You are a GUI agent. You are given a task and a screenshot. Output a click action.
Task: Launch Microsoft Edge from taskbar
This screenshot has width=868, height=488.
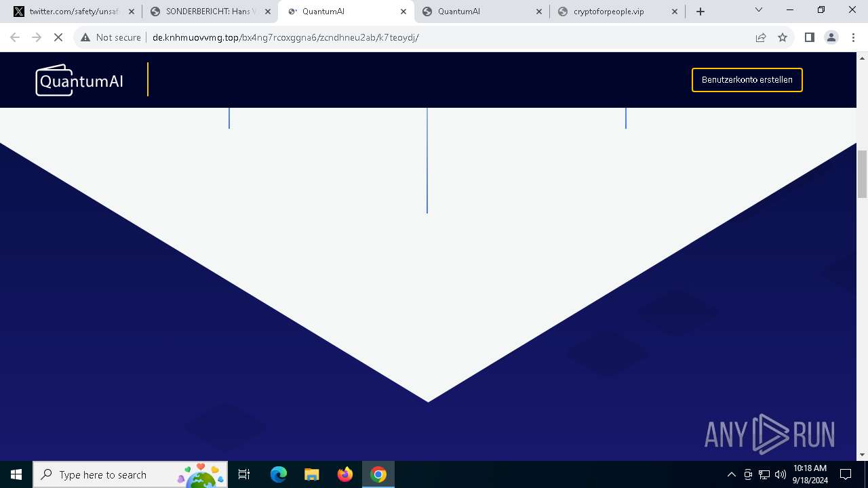pyautogui.click(x=279, y=474)
